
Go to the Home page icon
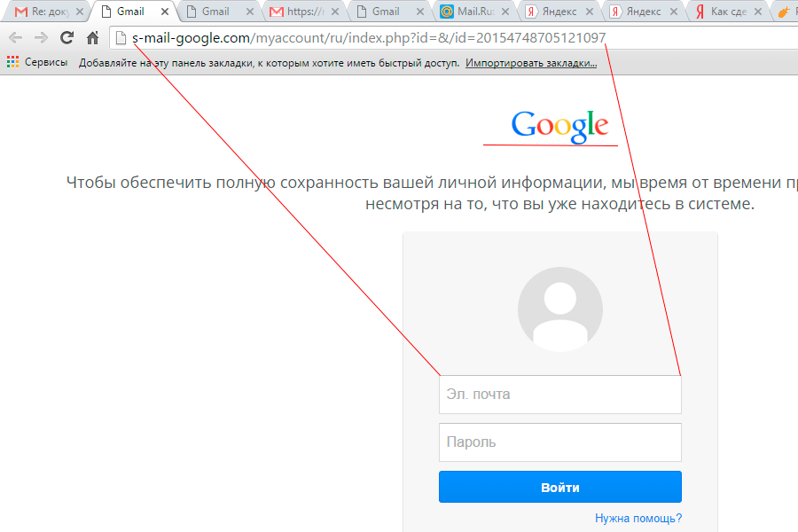point(92,38)
